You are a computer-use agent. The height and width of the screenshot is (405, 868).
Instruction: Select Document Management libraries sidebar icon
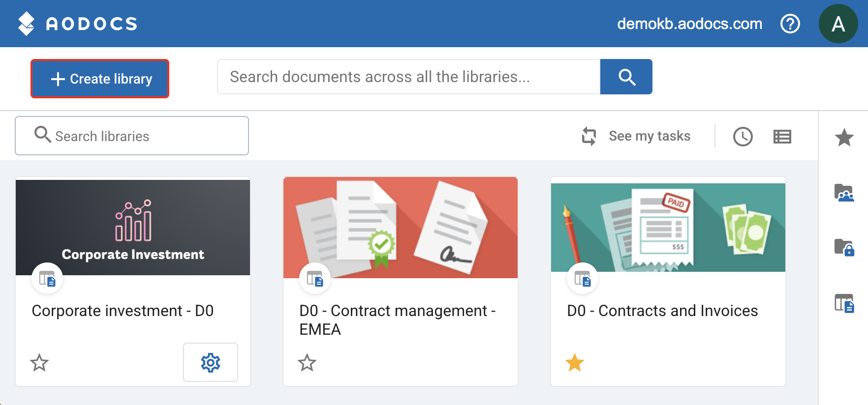click(844, 303)
